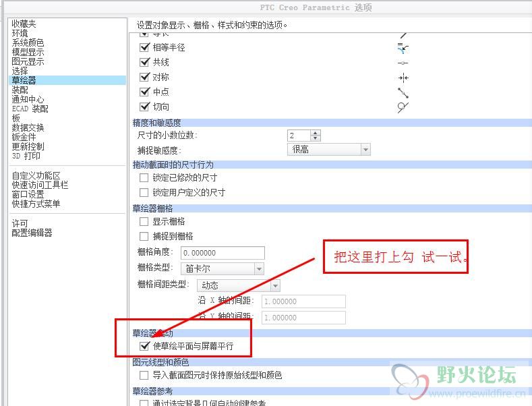
Task: Select 系统颜色 in the category list
Action: (28, 42)
